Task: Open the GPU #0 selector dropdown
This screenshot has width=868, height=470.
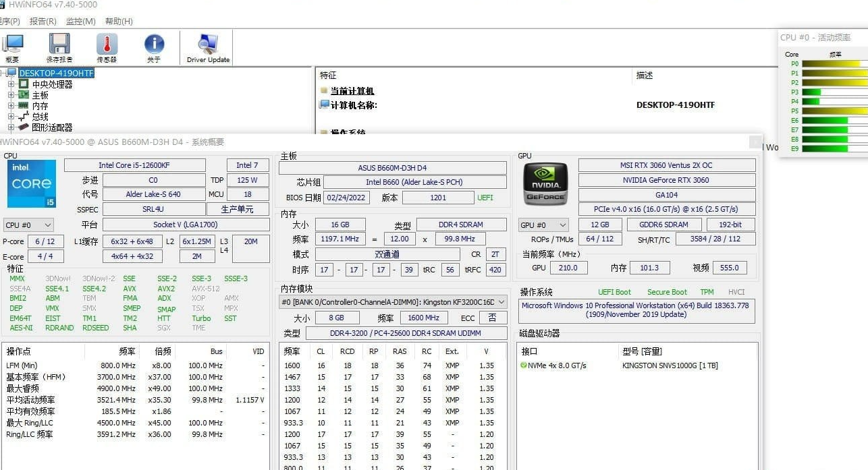Action: coord(543,225)
